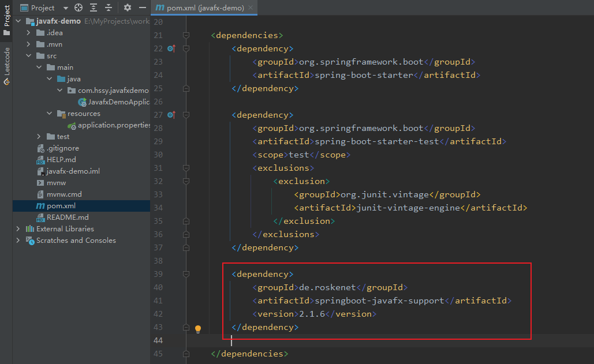
Task: Select the JavafxDemoApplication class file
Action: click(x=118, y=102)
